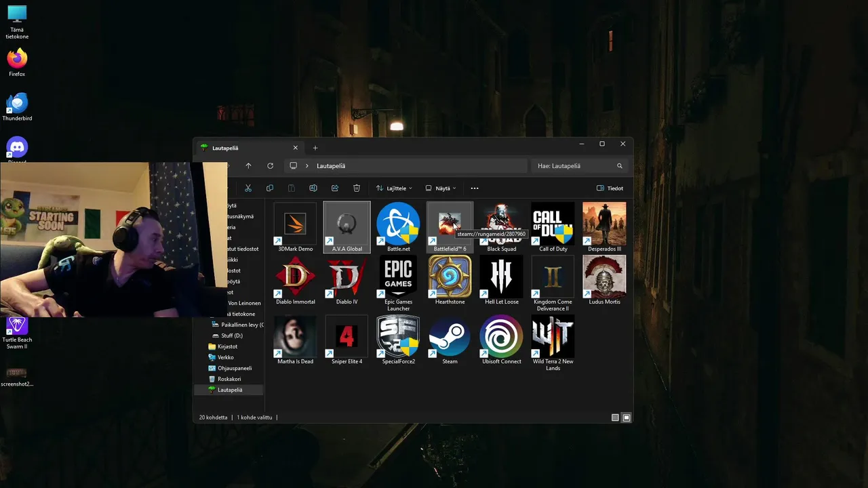Open the three-dot more options menu
Image resolution: width=868 pixels, height=488 pixels.
click(x=475, y=188)
